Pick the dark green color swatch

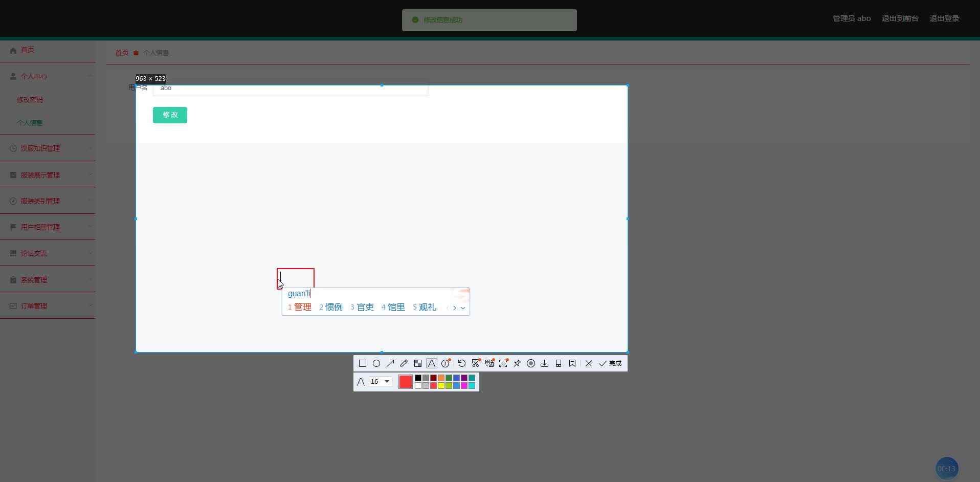[449, 378]
